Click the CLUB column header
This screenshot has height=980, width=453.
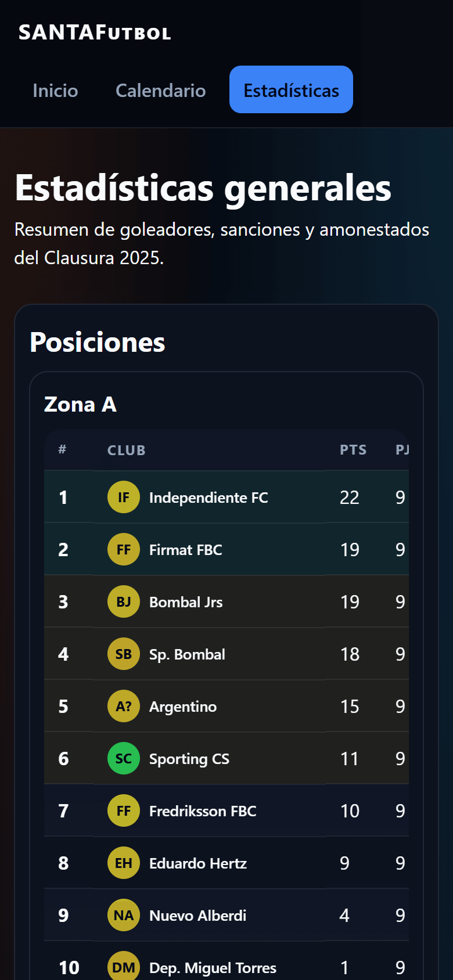click(126, 450)
